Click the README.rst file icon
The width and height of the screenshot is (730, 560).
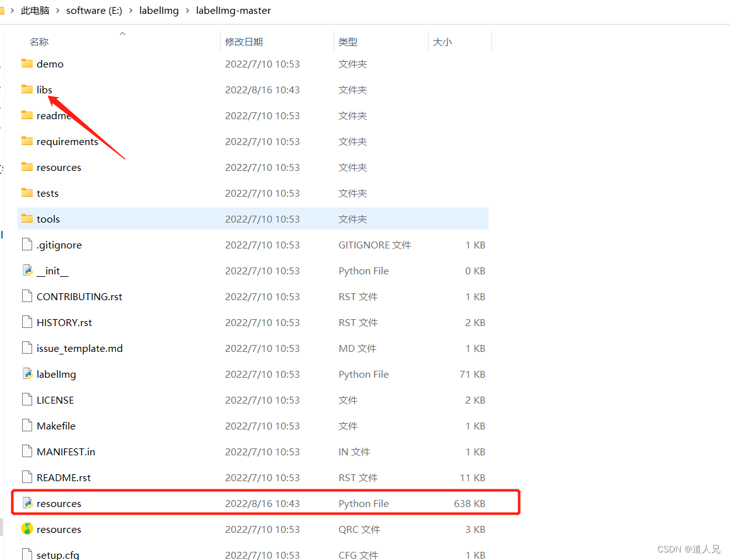pos(27,477)
